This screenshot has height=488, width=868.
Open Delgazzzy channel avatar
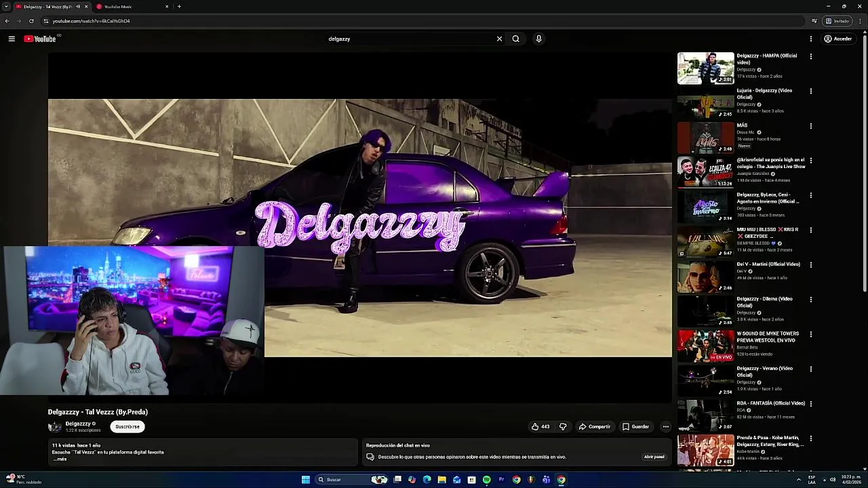pyautogui.click(x=54, y=426)
